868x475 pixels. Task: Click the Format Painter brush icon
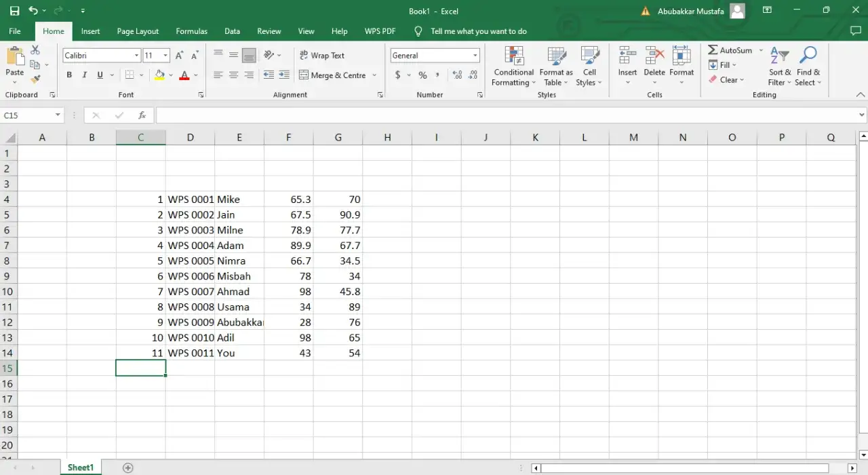(x=35, y=79)
